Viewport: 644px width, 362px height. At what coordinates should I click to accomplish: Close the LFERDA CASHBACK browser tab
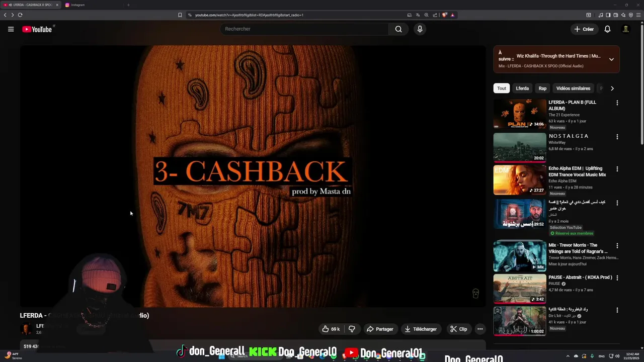57,5
